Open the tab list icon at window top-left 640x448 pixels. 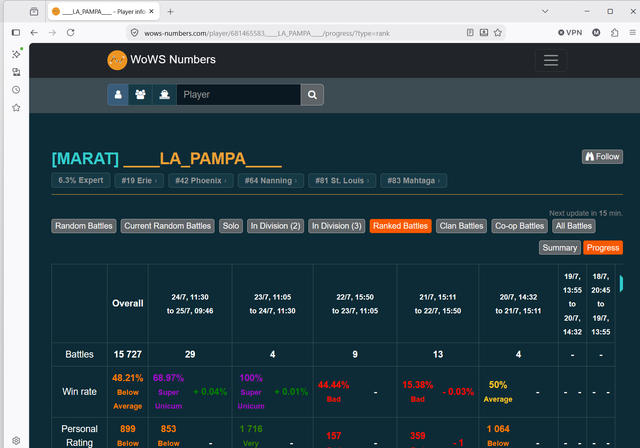click(x=34, y=11)
